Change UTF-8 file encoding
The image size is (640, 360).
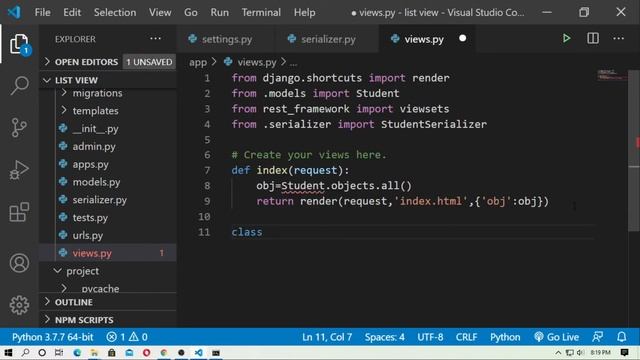(430, 337)
